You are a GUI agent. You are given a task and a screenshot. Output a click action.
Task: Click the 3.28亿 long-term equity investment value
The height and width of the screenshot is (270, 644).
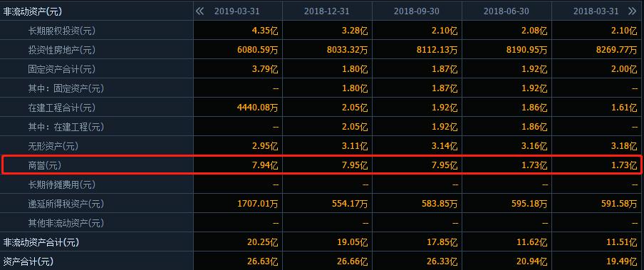click(x=355, y=31)
